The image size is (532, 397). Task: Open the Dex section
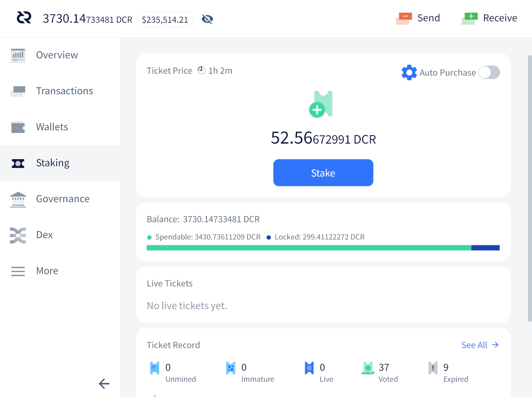tap(44, 235)
